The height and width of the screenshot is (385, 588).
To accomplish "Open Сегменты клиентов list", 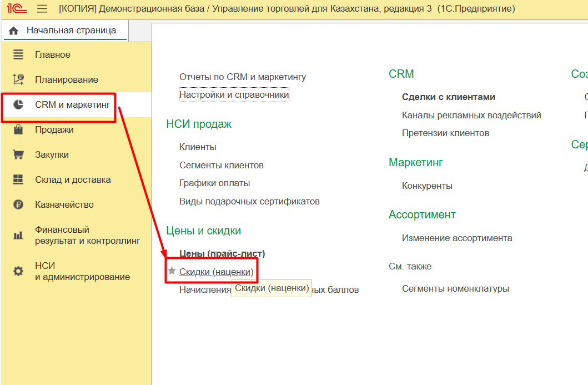I will (x=221, y=165).
